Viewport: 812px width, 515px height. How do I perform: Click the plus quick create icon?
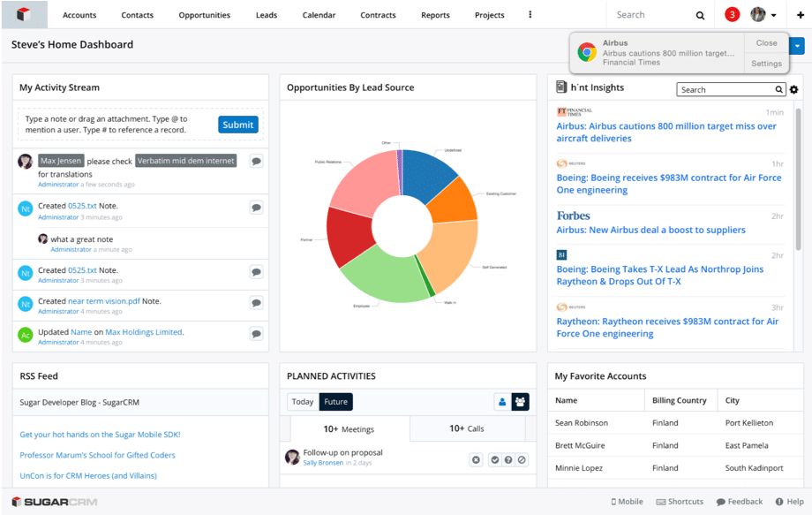point(801,15)
